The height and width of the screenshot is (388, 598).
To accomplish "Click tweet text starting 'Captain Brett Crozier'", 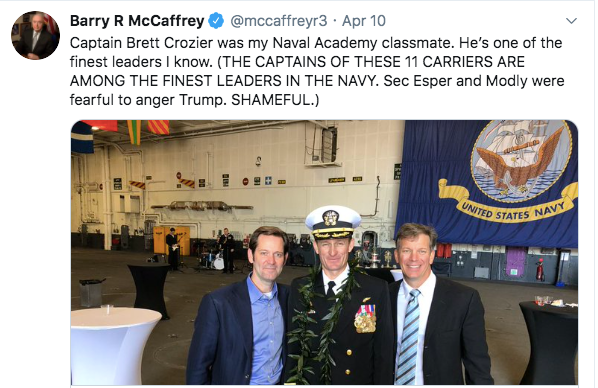I will click(x=317, y=71).
